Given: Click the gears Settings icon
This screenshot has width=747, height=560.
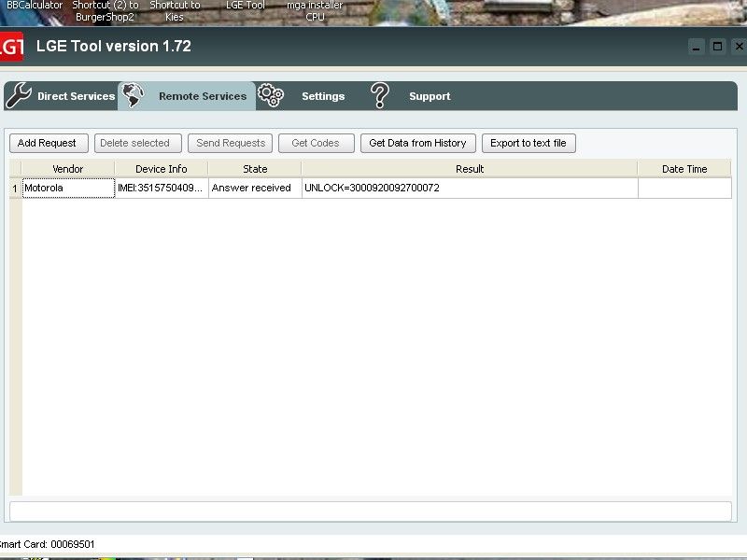Looking at the screenshot, I should (x=271, y=95).
